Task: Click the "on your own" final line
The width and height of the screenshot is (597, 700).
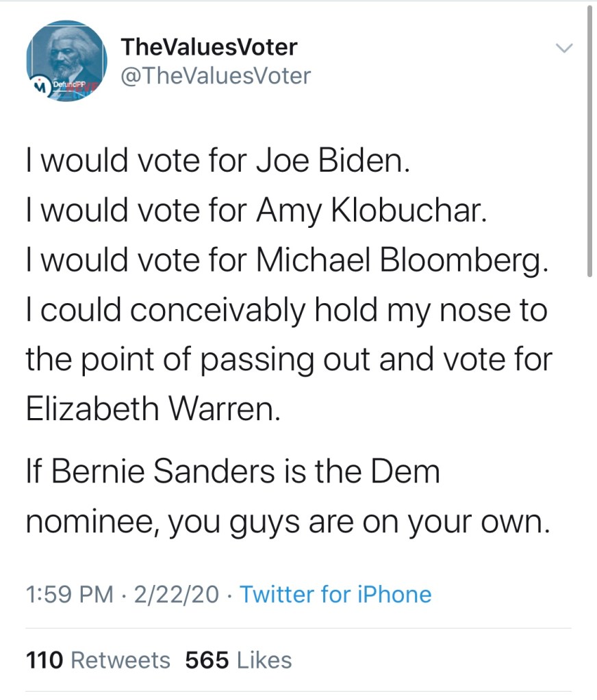Action: coord(288,522)
